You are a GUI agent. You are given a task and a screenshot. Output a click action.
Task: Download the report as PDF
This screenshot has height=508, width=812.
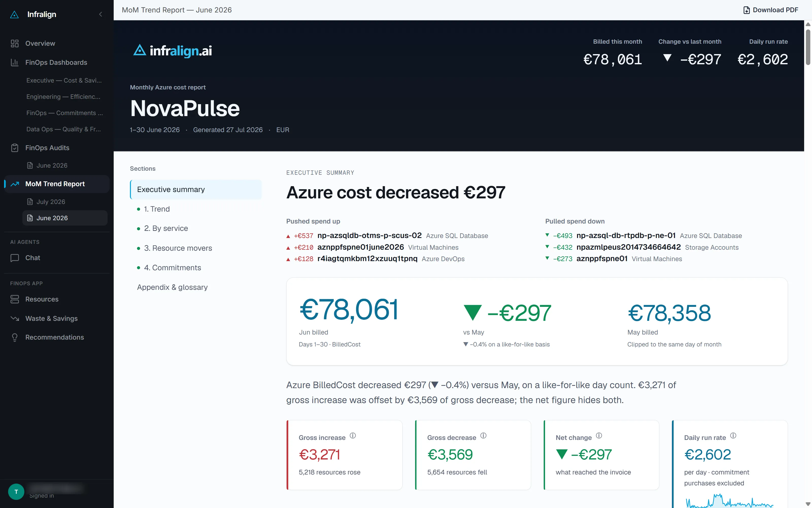tap(770, 10)
